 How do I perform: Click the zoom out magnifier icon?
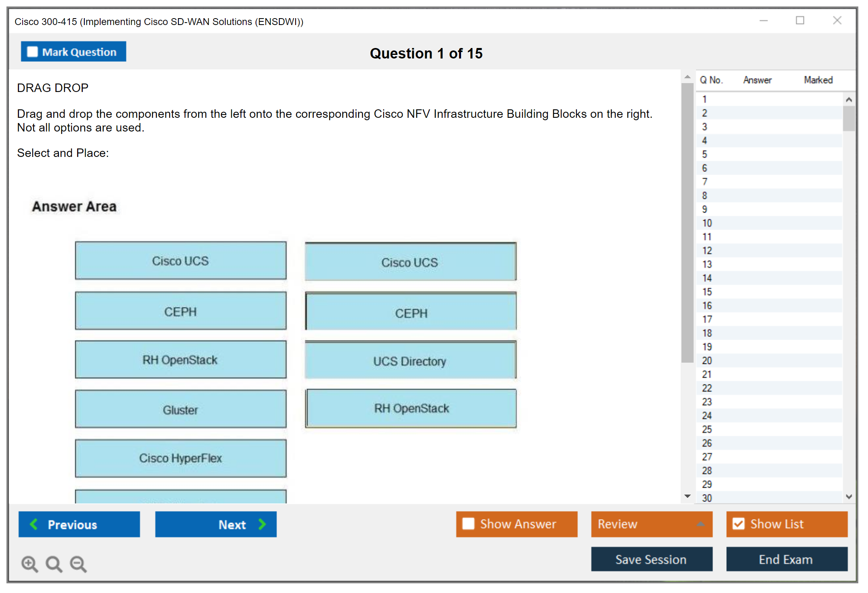[x=78, y=564]
